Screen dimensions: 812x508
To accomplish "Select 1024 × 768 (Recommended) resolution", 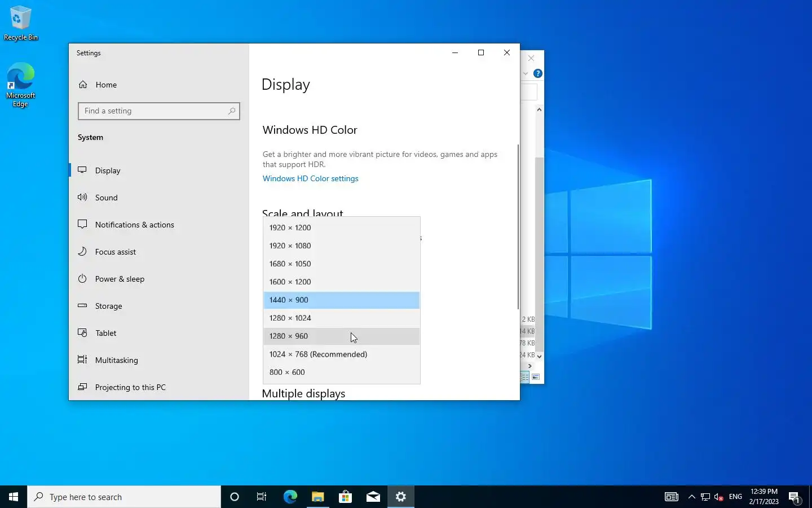I will pyautogui.click(x=341, y=354).
